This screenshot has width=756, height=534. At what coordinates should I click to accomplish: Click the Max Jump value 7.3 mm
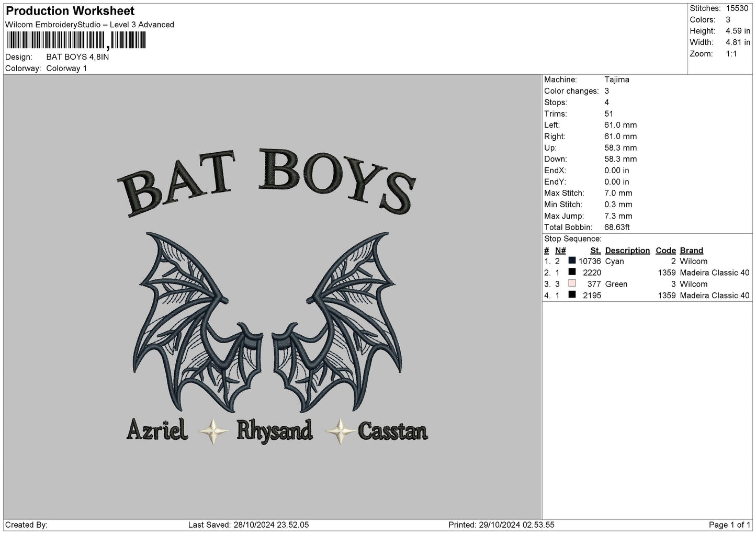[618, 216]
